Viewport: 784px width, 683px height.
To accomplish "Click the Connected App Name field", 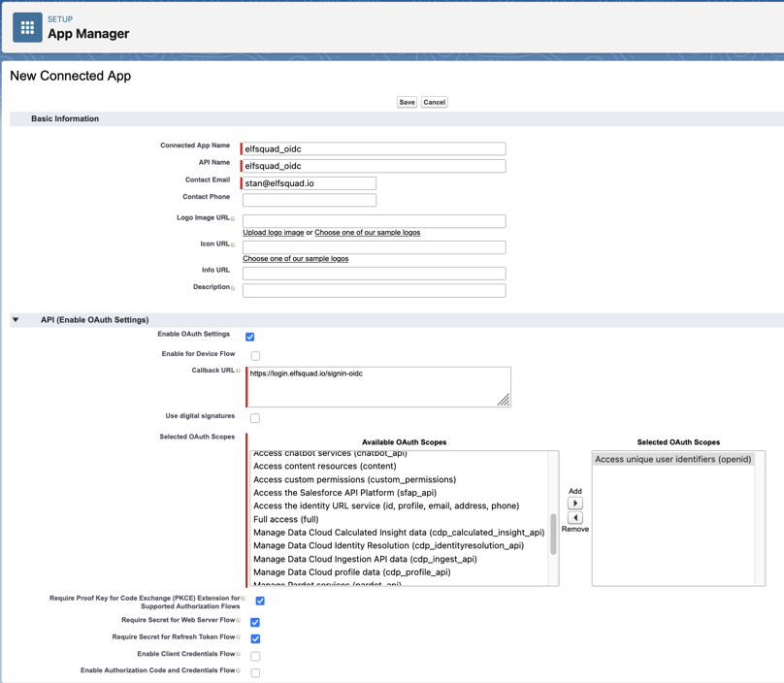I will click(x=374, y=149).
